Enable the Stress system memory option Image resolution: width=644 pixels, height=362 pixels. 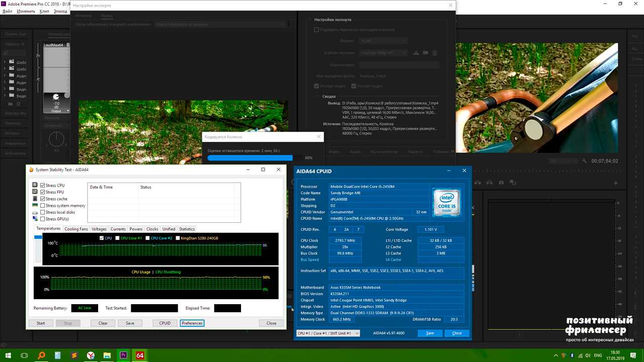[43, 206]
